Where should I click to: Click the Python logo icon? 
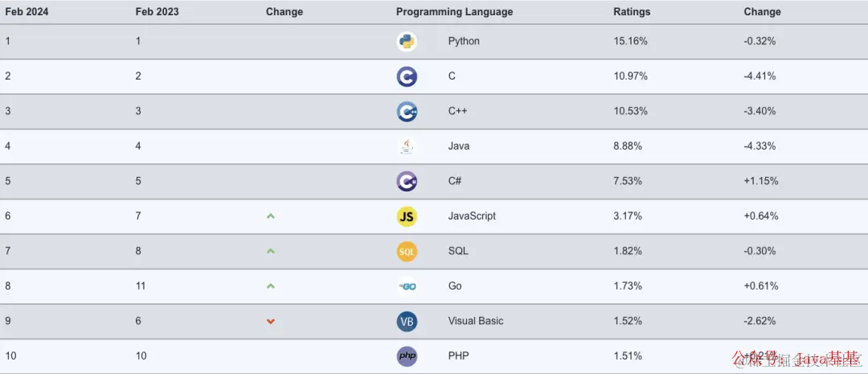407,42
